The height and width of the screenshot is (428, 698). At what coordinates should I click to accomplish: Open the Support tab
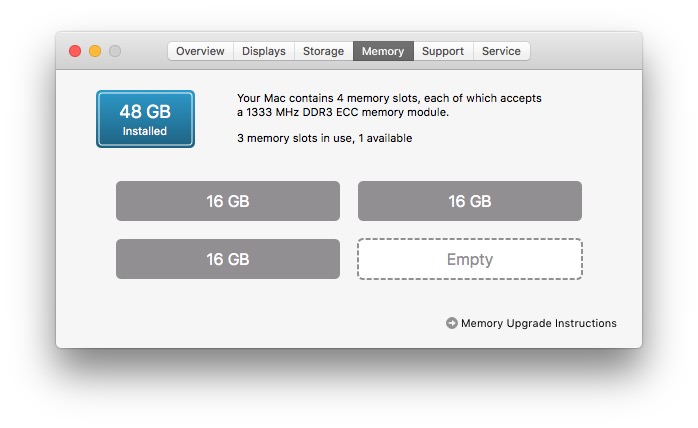coord(443,51)
